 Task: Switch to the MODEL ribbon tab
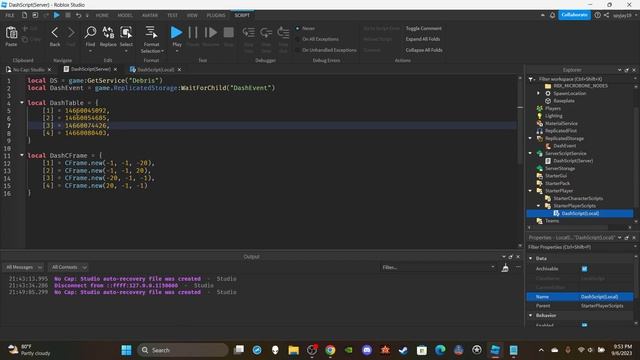click(125, 15)
